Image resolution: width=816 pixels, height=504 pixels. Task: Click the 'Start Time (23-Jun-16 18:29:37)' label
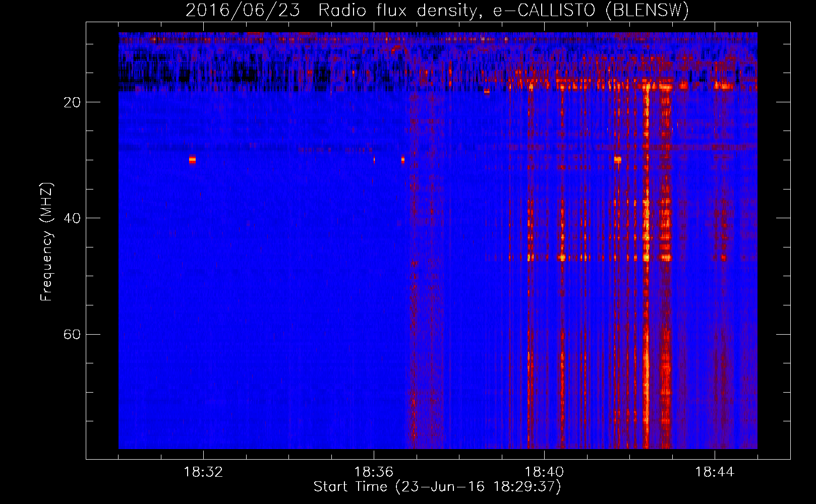tap(437, 487)
